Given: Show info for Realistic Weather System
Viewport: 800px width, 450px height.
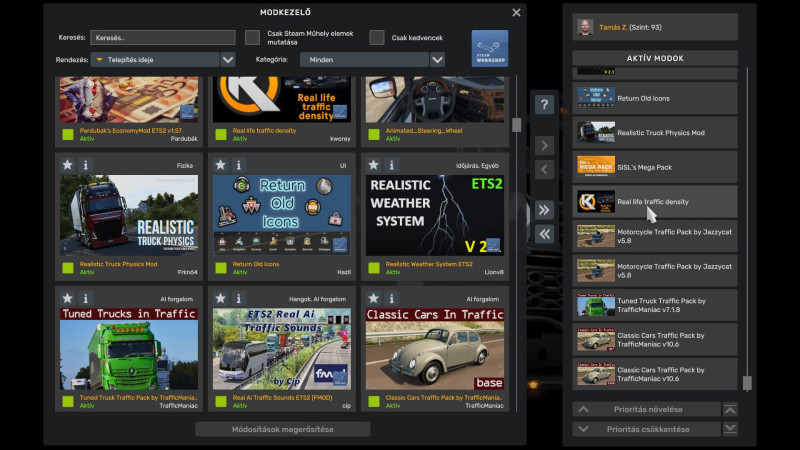Looking at the screenshot, I should coord(392,165).
